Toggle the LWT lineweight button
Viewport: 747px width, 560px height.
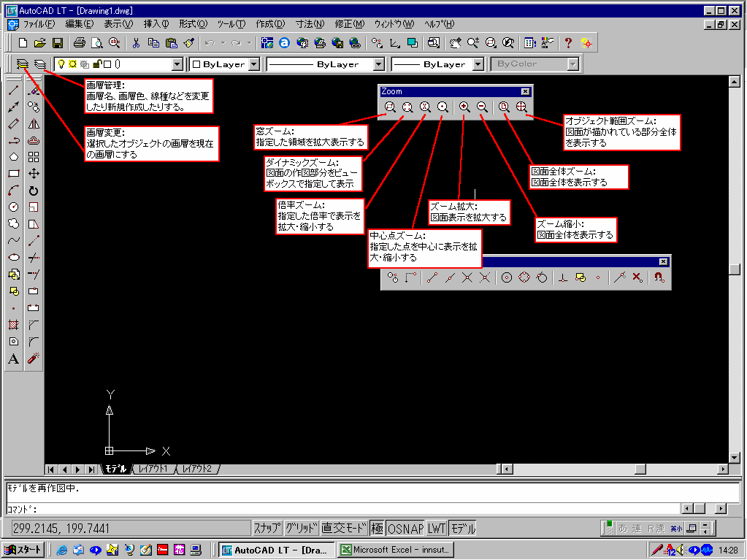tap(436, 528)
